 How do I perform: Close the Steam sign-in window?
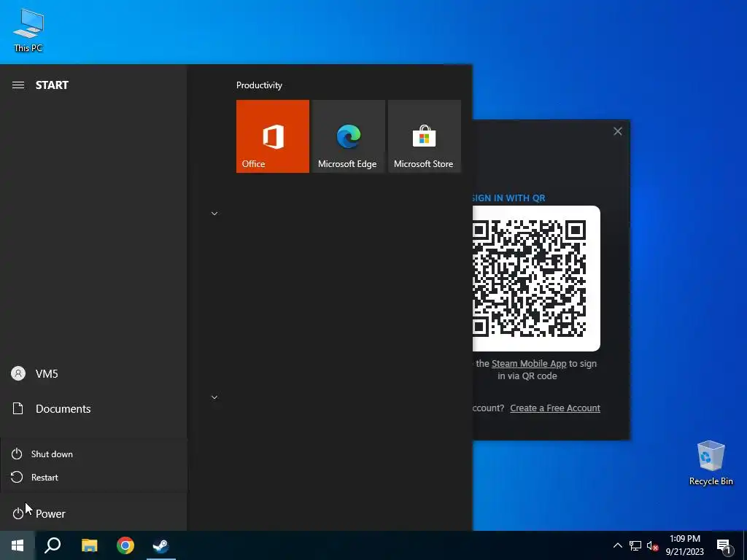[x=617, y=131]
